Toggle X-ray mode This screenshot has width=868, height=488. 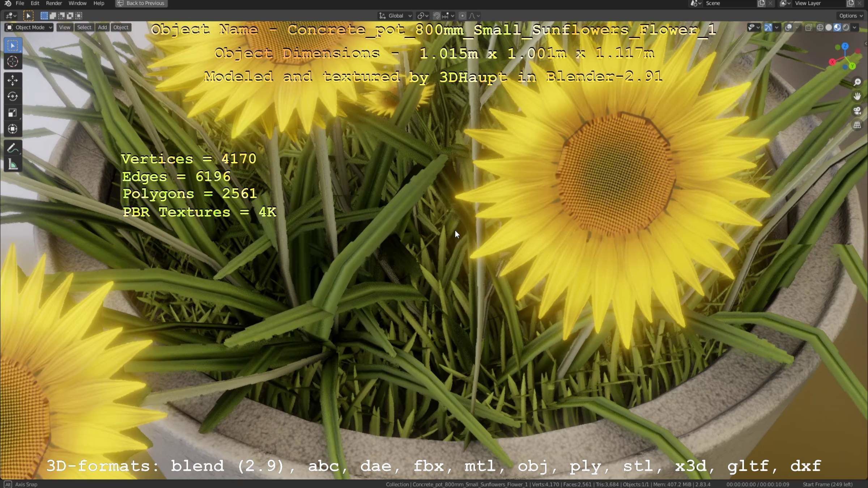point(809,27)
